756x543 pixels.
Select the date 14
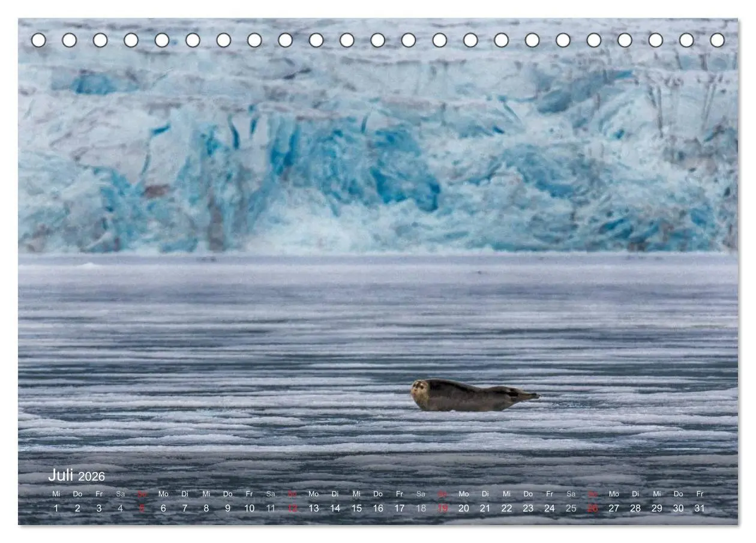click(335, 508)
